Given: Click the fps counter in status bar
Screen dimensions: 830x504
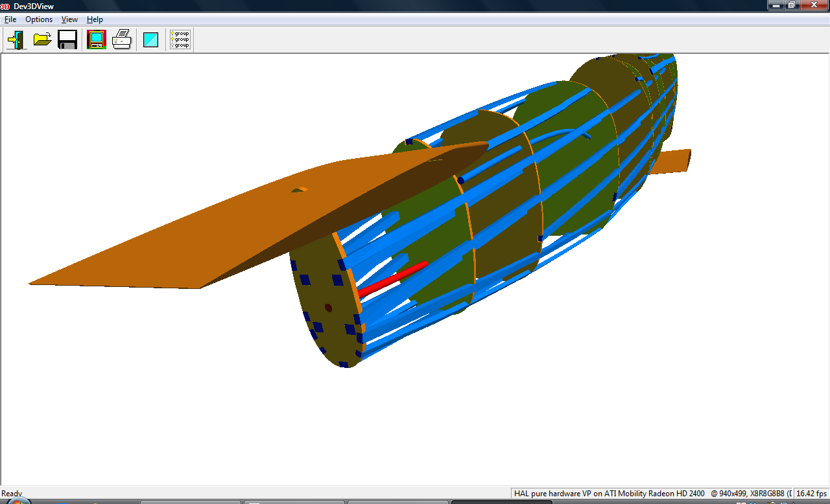Looking at the screenshot, I should [x=811, y=494].
